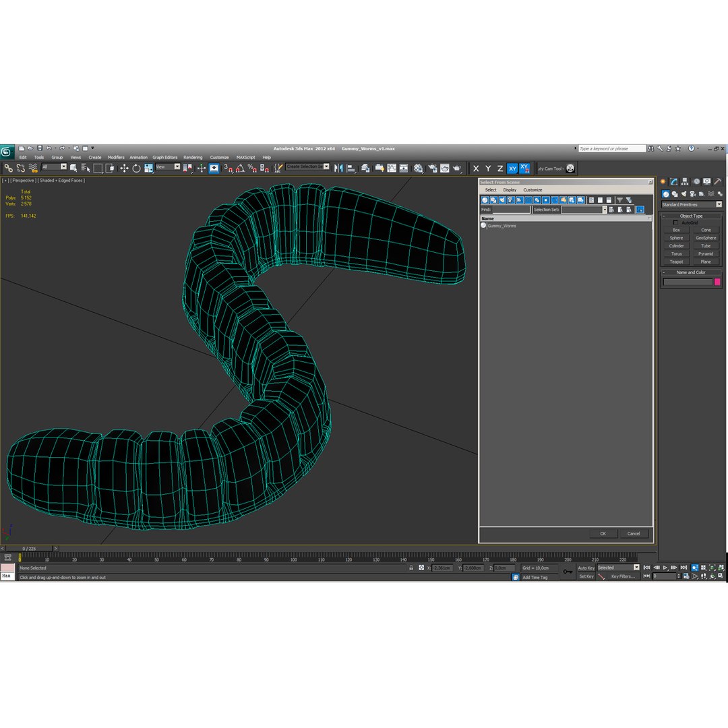Toggle the Selection Lock icon in status bar
Screen dimensions: 728x728
[x=411, y=568]
